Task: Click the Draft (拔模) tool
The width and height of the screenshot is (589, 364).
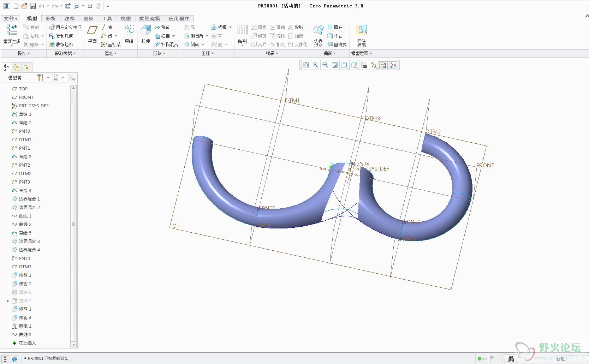Action: click(x=219, y=27)
